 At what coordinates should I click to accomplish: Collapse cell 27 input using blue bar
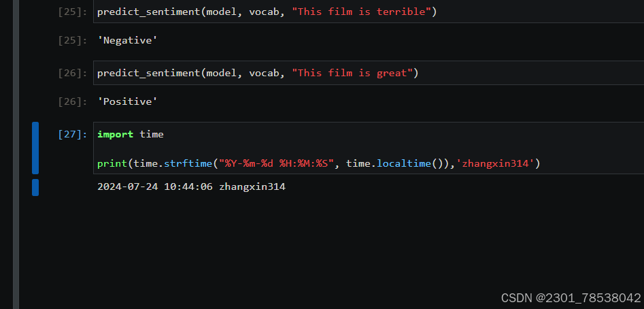35,148
